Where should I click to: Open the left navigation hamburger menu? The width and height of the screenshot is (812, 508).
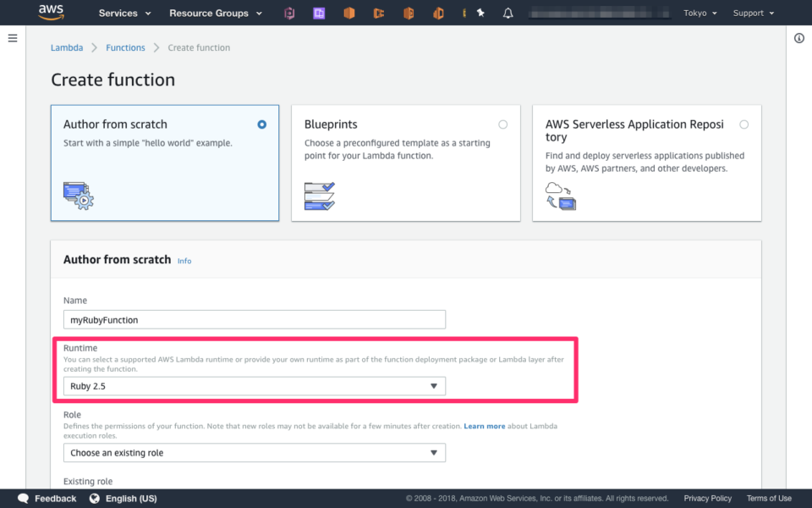click(x=13, y=37)
